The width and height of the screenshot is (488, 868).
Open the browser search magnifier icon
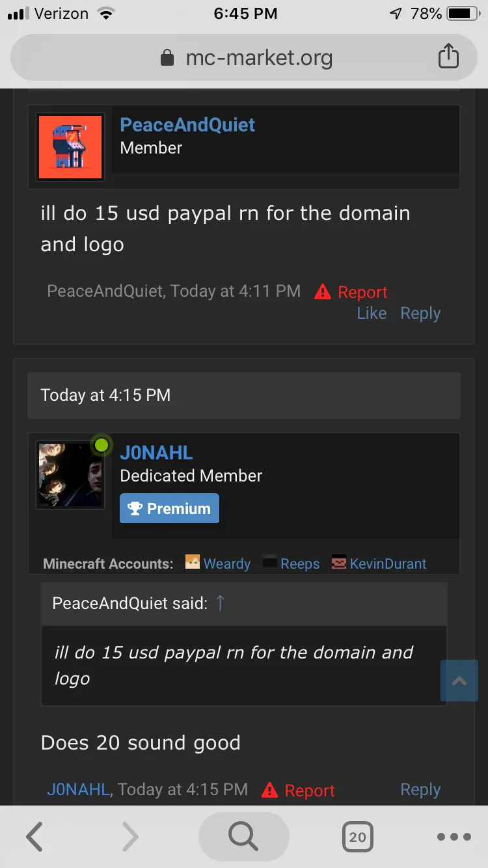(243, 837)
